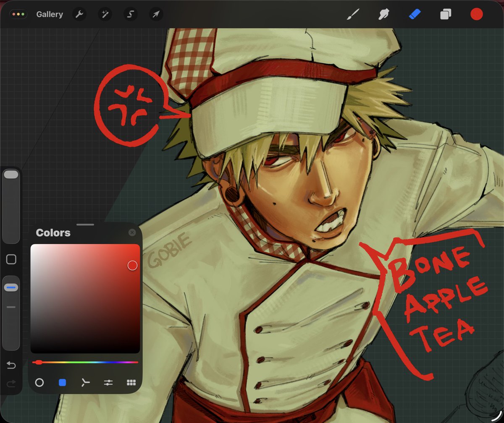The width and height of the screenshot is (504, 423).
Task: Tap the square modify button in sidebar
Action: (11, 259)
